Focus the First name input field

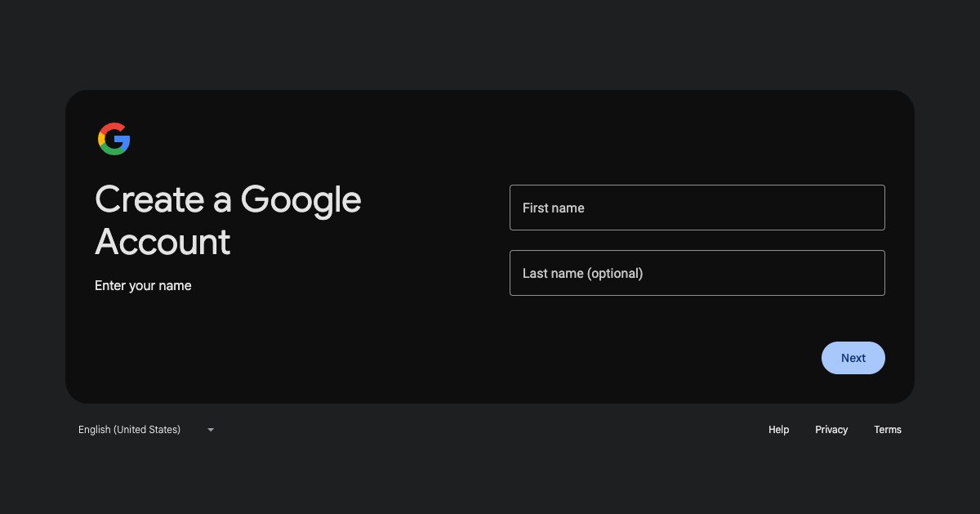click(697, 208)
